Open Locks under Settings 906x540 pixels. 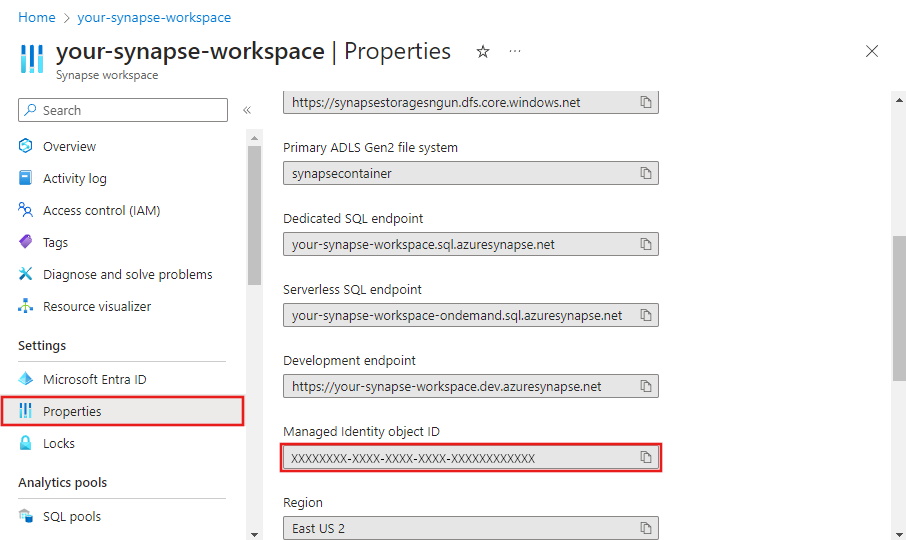click(x=59, y=444)
